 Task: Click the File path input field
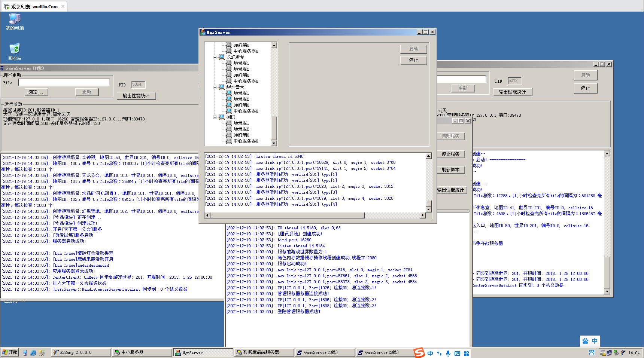tap(64, 83)
